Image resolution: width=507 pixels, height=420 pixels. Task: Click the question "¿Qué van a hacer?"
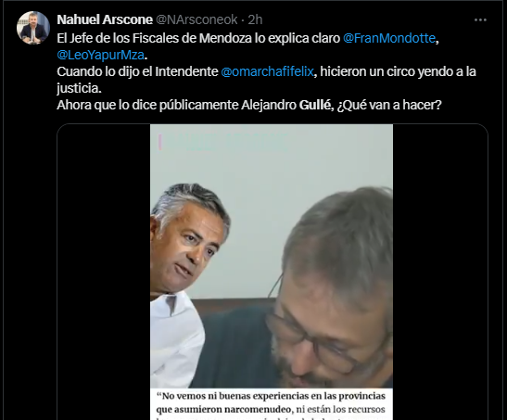click(x=389, y=105)
